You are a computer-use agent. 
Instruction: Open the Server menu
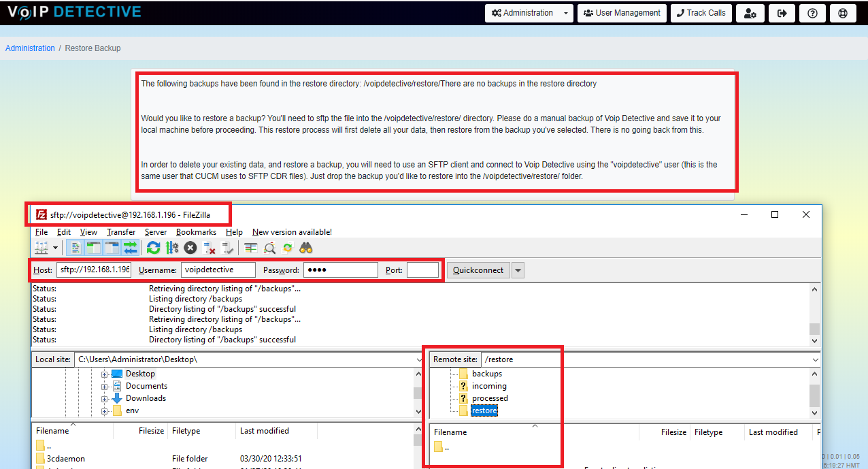[x=156, y=232]
